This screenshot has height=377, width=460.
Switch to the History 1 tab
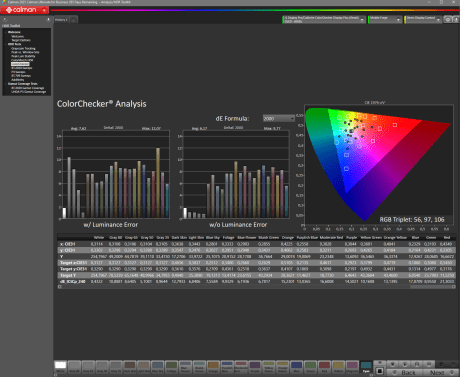(61, 20)
